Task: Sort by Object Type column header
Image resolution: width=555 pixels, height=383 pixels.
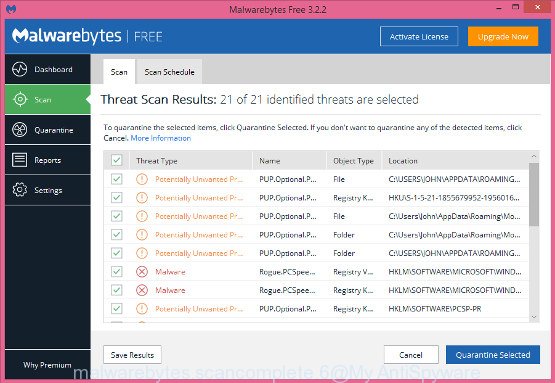Action: click(354, 161)
